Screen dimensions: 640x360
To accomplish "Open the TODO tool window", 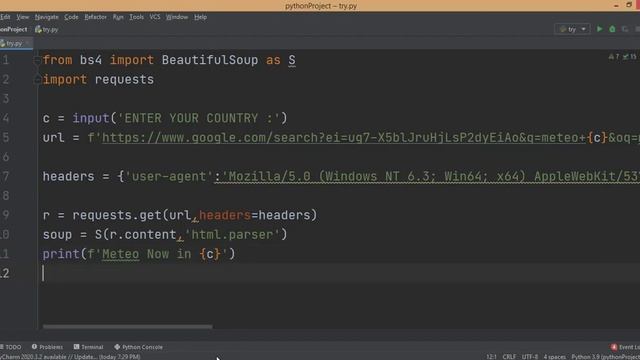I will 11,347.
